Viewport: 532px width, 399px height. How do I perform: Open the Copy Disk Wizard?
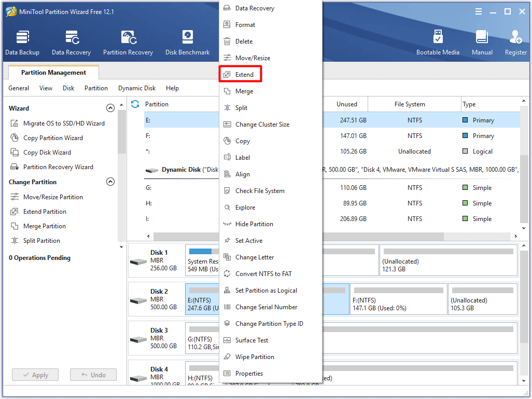pyautogui.click(x=41, y=153)
